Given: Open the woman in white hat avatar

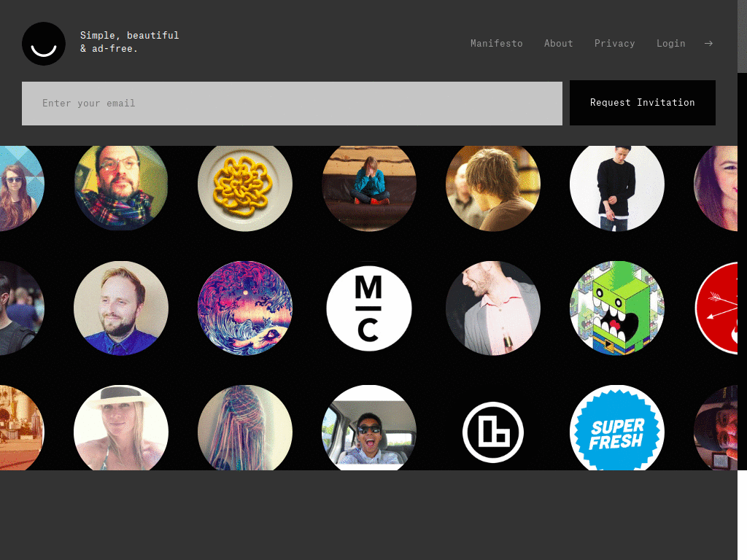Looking at the screenshot, I should [x=121, y=428].
